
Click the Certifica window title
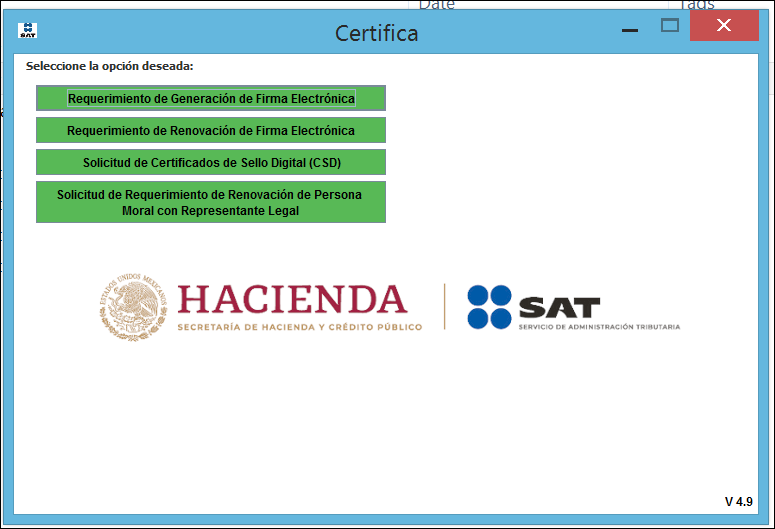[x=377, y=34]
